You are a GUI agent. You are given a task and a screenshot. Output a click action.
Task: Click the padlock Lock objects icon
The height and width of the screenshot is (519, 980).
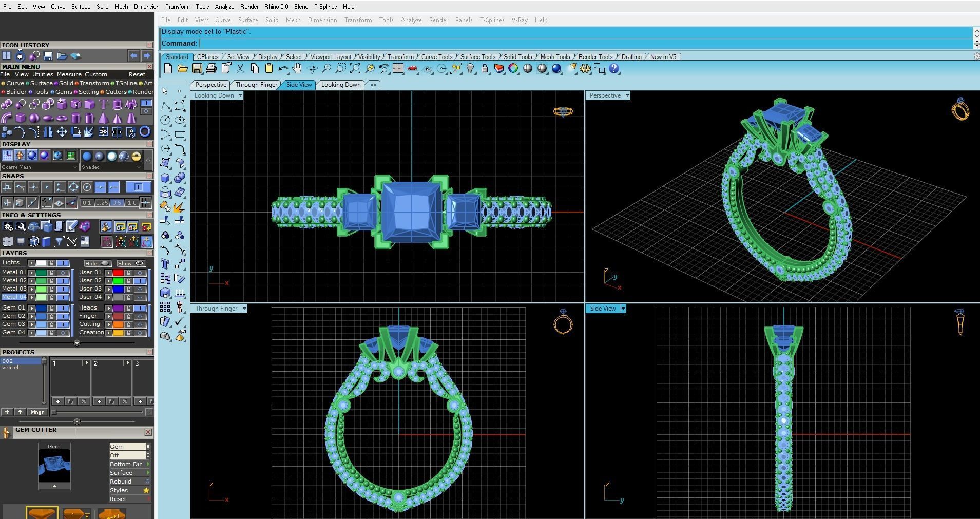[x=485, y=69]
